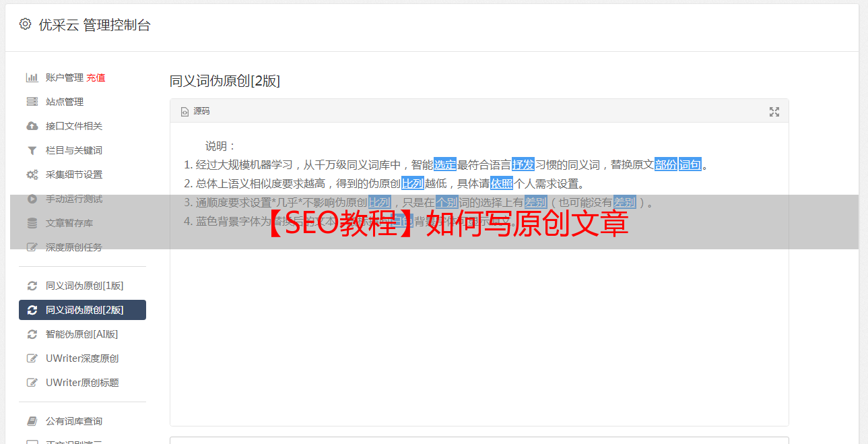Go to UWriter深度原创 page
Image resolution: width=868 pixels, height=444 pixels.
[x=82, y=358]
